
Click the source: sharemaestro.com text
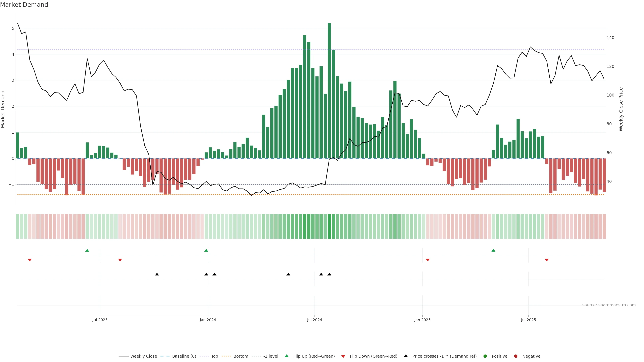[x=609, y=305]
